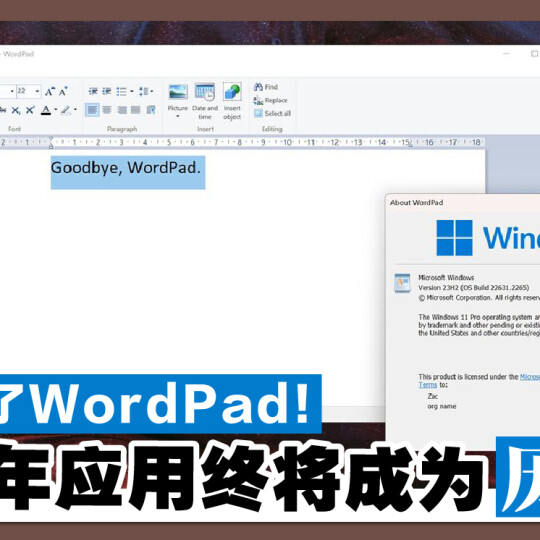Open the Paragraph settings dialog icon

(x=151, y=110)
